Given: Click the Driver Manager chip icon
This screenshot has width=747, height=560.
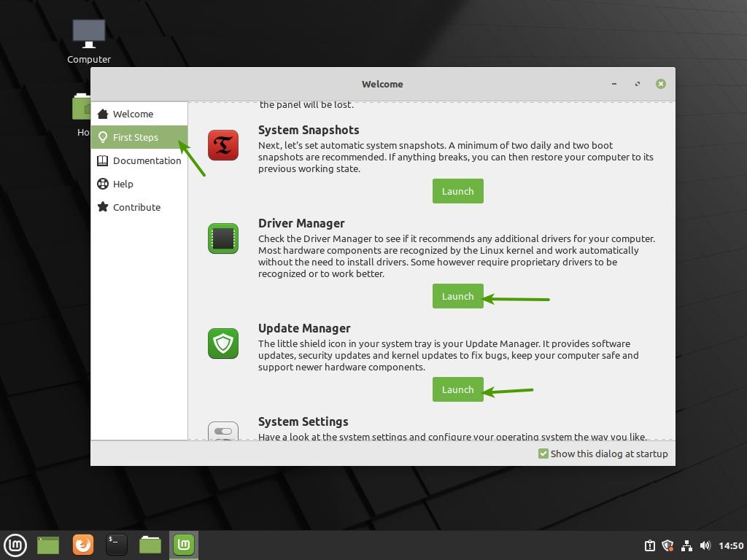Looking at the screenshot, I should (x=223, y=238).
